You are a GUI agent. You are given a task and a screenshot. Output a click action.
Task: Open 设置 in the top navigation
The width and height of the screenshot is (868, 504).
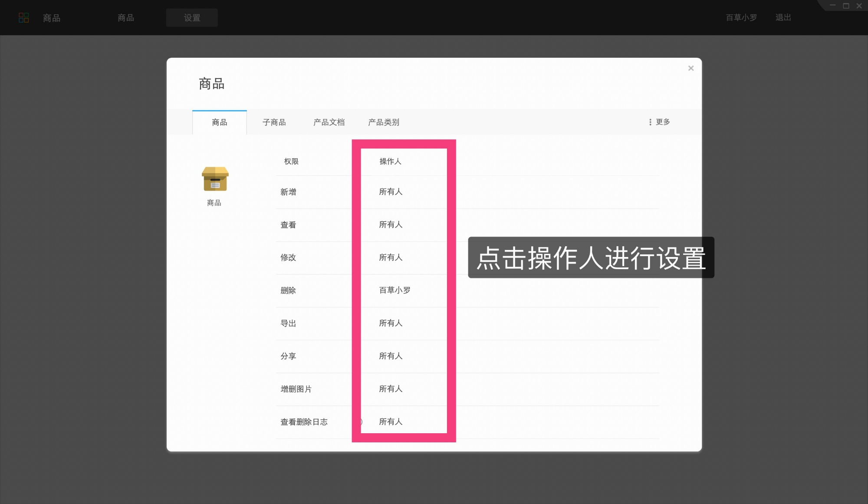pyautogui.click(x=191, y=17)
